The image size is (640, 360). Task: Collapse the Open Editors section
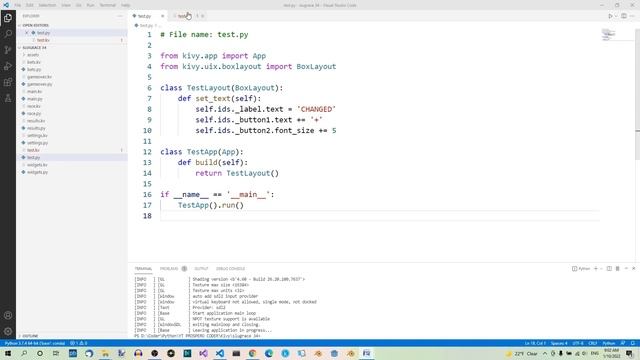[x=19, y=25]
